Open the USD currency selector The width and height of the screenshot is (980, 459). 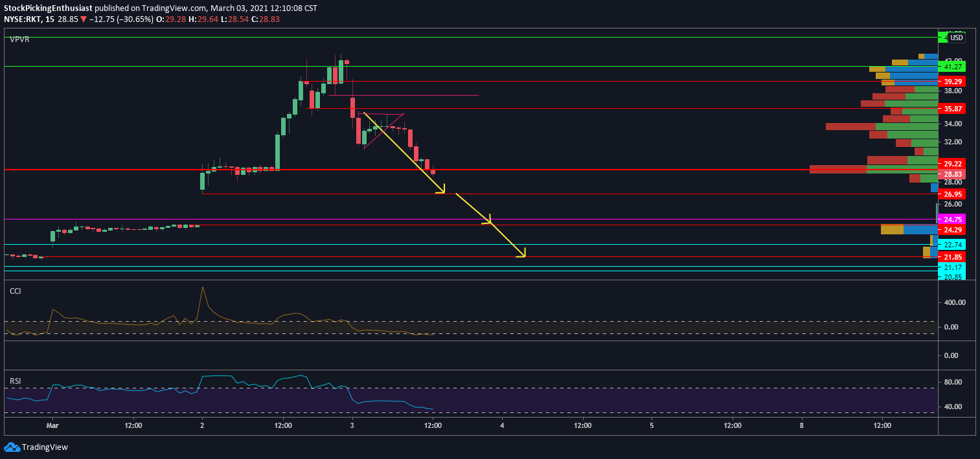[x=957, y=38]
